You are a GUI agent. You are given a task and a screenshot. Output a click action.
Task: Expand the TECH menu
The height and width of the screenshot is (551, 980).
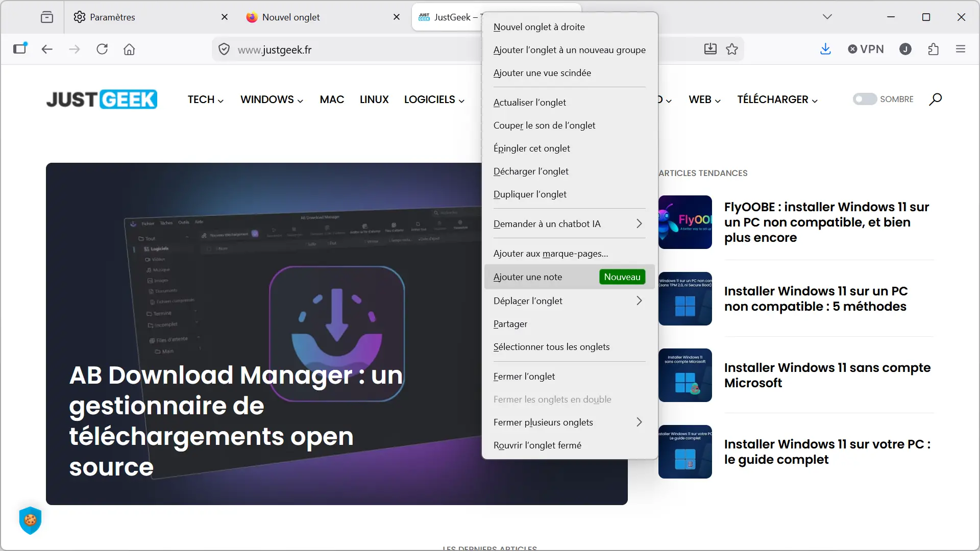click(x=206, y=99)
